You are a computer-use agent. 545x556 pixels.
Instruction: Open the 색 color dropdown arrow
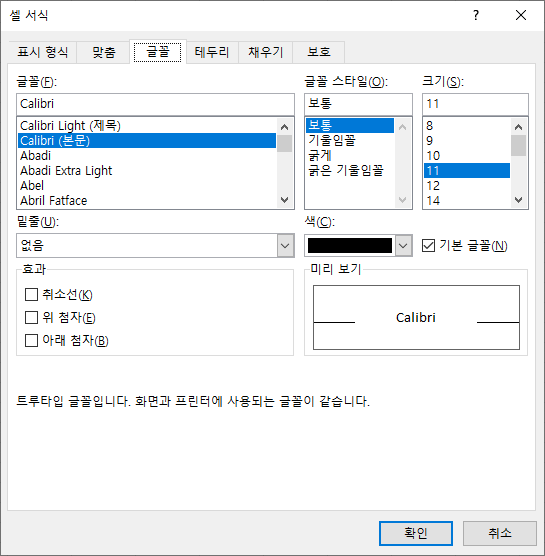403,245
